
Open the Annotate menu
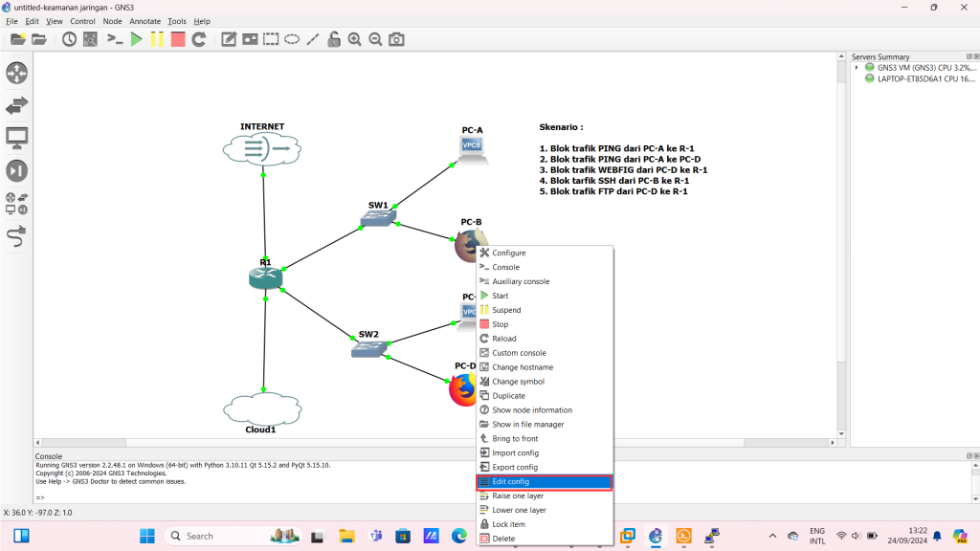pos(145,21)
